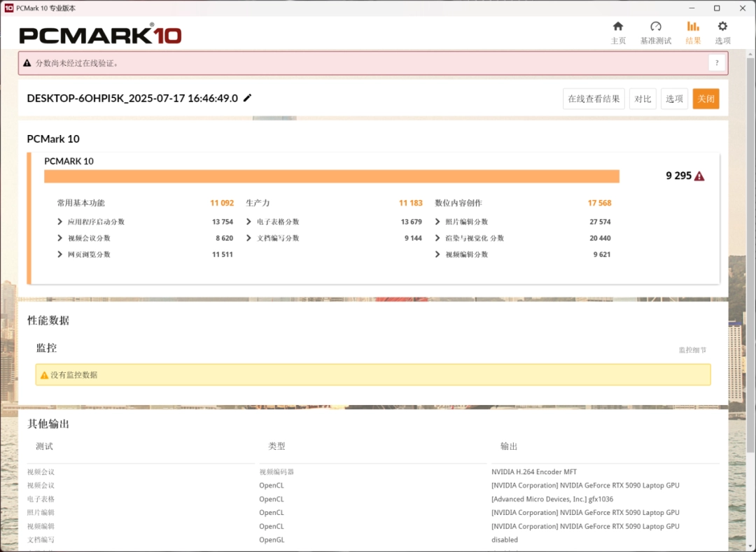Click the 其他输出 section heading
The height and width of the screenshot is (552, 756).
[x=48, y=424]
